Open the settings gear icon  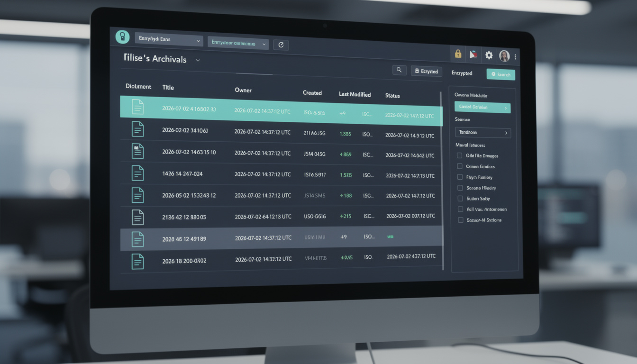coord(489,55)
